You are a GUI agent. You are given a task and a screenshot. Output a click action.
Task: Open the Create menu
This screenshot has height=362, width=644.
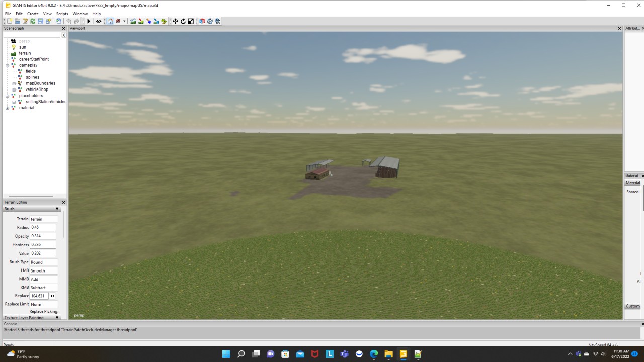tap(32, 14)
